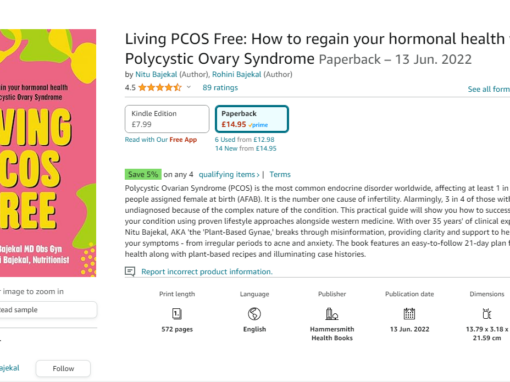Click the Language globe icon
Image resolution: width=510 pixels, height=382 pixels.
pos(254,314)
